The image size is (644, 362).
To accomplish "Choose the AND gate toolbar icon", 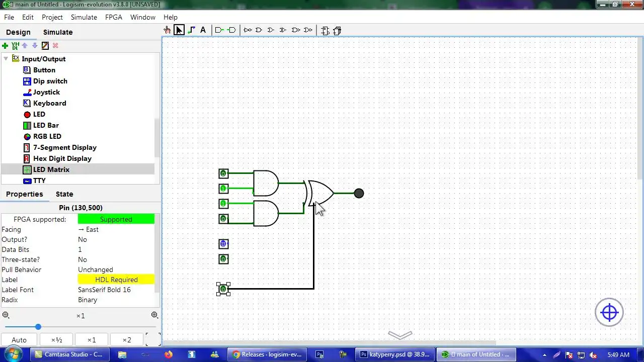I will pos(259,30).
